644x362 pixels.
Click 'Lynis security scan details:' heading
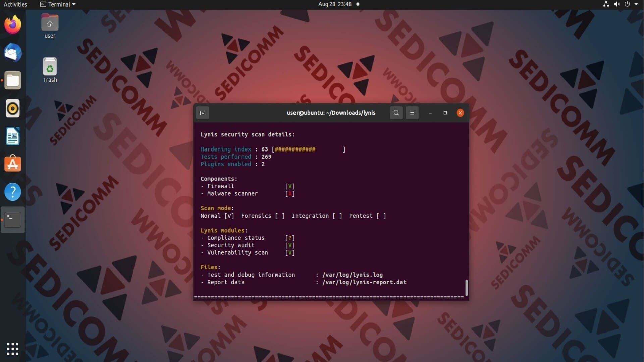pyautogui.click(x=248, y=135)
